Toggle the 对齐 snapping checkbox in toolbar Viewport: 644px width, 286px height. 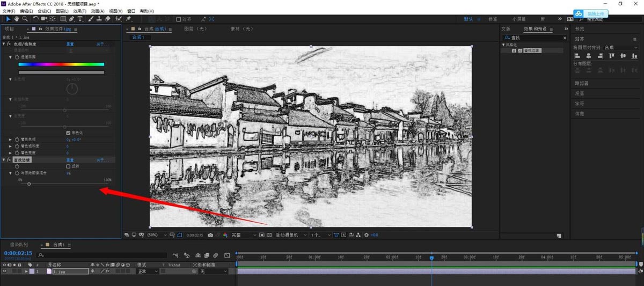[x=179, y=19]
